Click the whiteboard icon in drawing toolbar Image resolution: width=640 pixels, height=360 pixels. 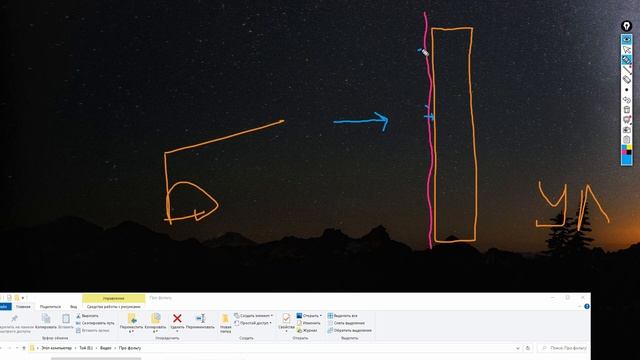pyautogui.click(x=627, y=120)
